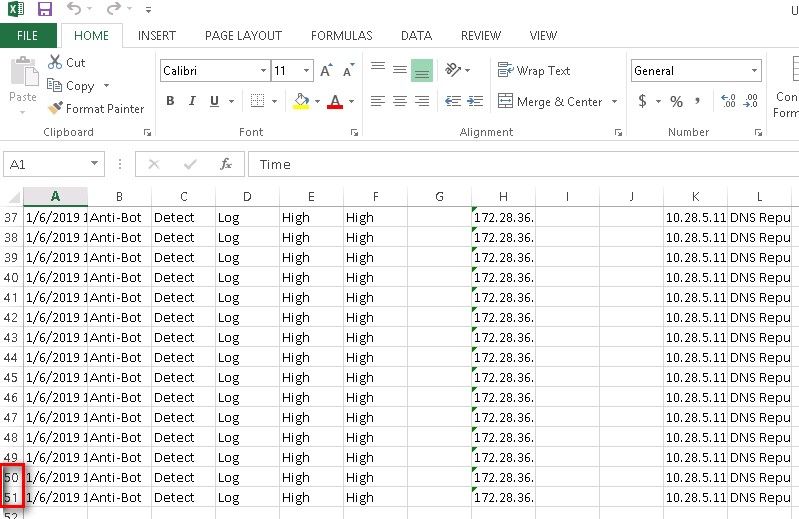Expand Font Color palette arrow
799x519 pixels.
pos(351,101)
